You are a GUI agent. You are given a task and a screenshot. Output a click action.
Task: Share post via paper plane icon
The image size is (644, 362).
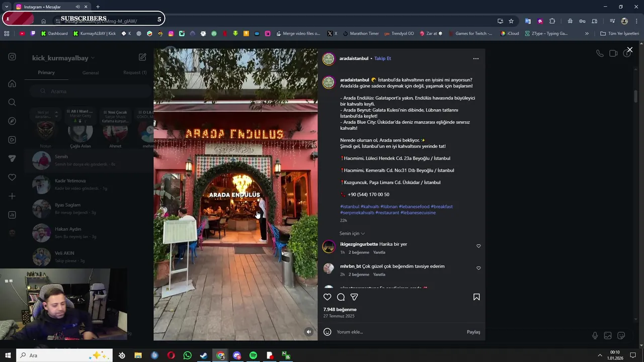[354, 297]
